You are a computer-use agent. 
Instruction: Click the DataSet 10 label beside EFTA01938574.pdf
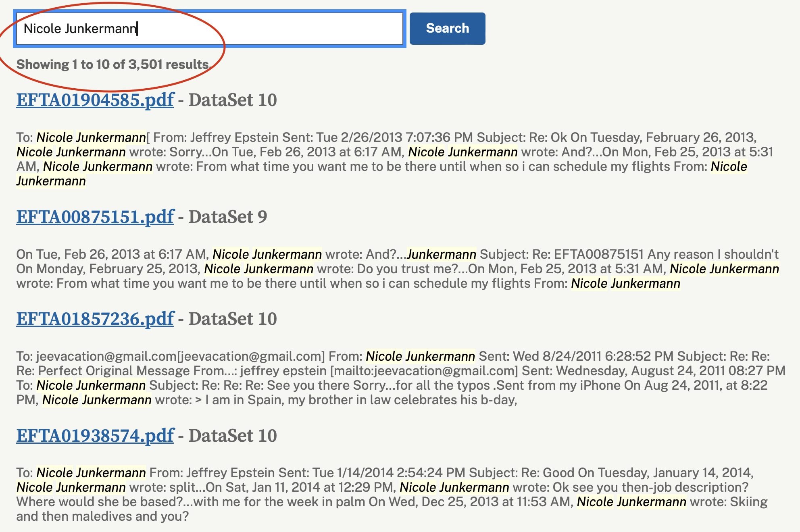233,436
